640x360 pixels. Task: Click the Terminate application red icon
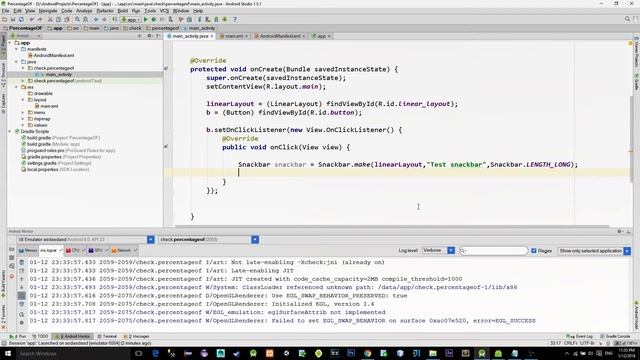click(x=11, y=276)
